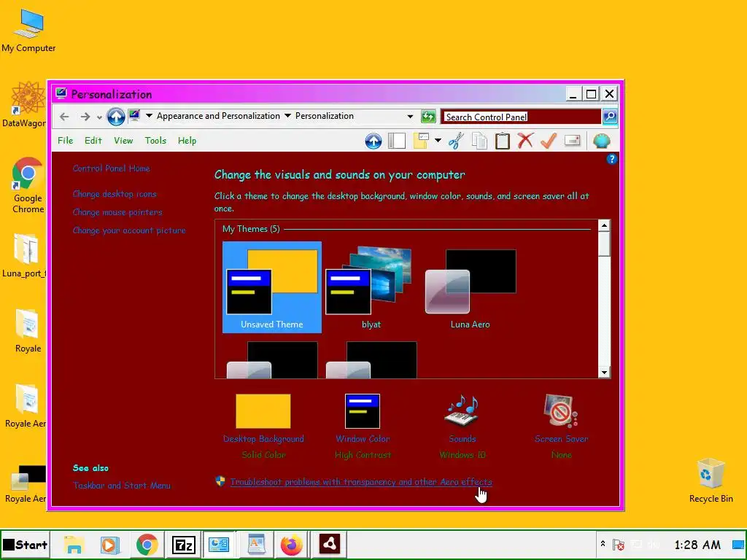Expand dropdown arrow before Personalization breadcrumb

[287, 116]
